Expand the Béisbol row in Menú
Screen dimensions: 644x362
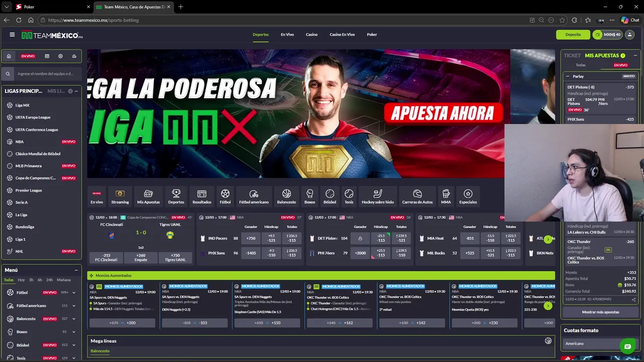(x=74, y=345)
